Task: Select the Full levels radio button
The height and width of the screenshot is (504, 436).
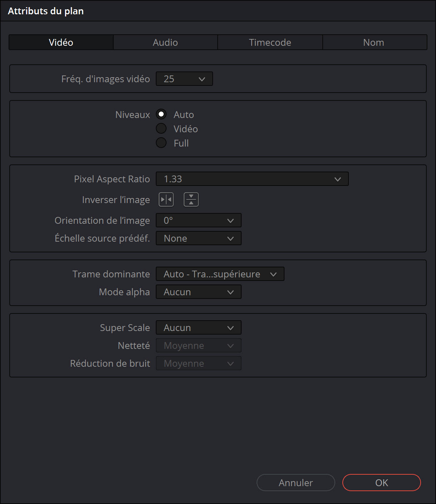Action: click(161, 143)
